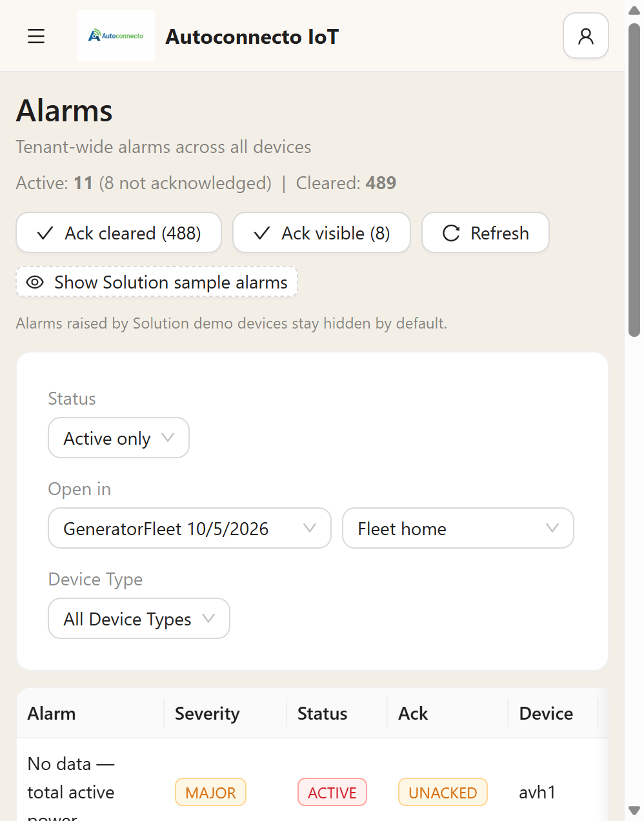Click the ACTIVE status badge
644x821 pixels.
click(x=332, y=792)
